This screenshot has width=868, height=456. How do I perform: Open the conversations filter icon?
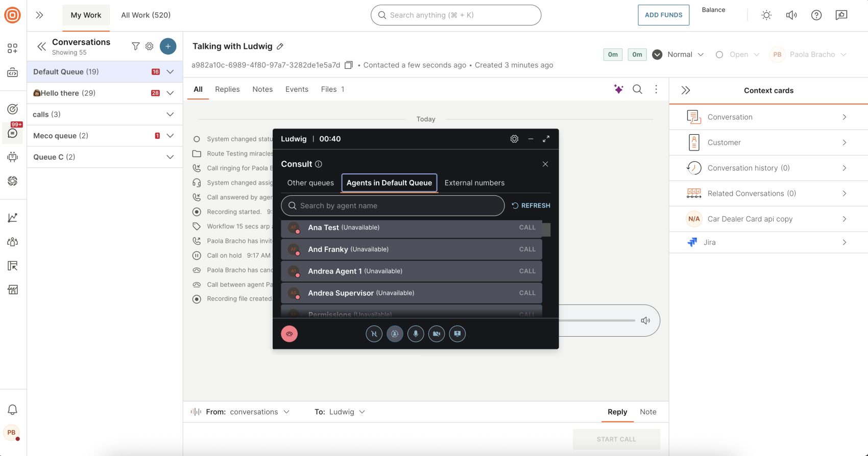pos(135,46)
